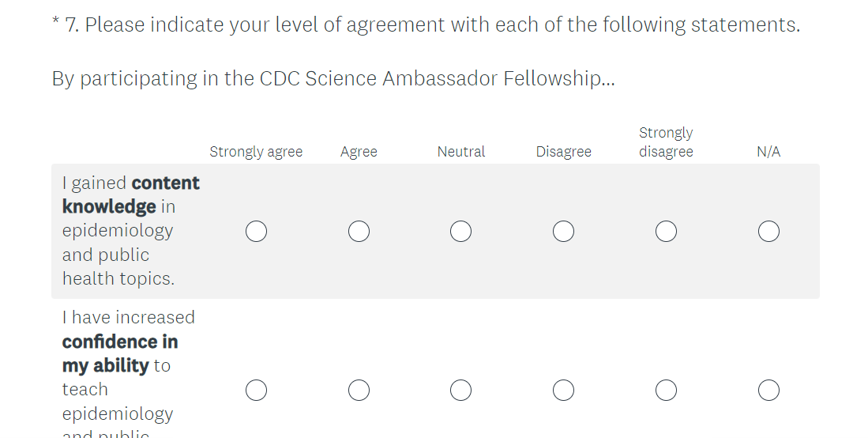
Task: Select Strongly agree for increased confidence
Action: tap(256, 391)
